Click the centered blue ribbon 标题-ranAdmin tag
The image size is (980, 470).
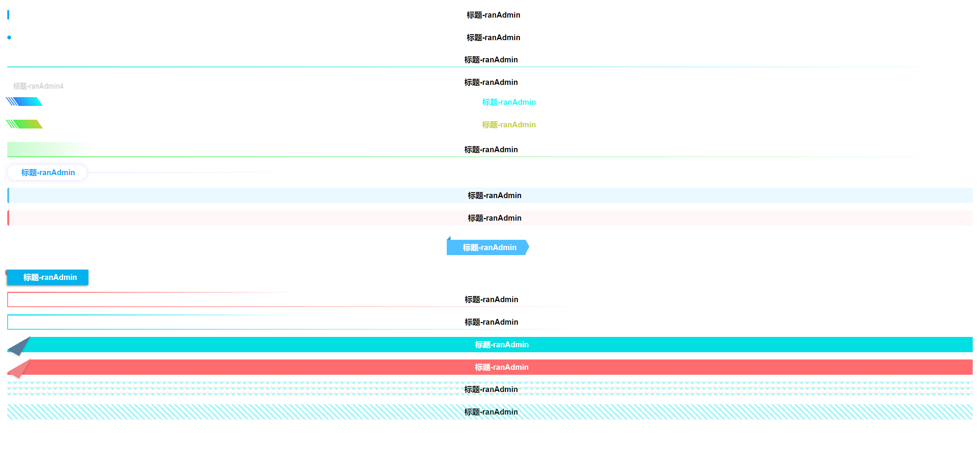[489, 247]
